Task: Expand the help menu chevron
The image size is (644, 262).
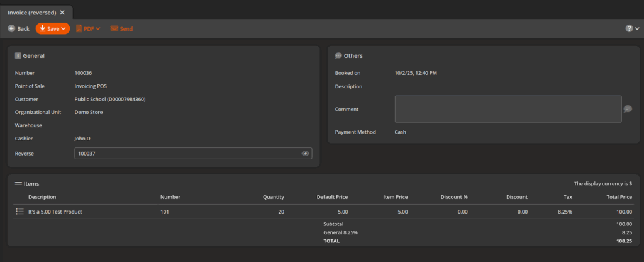Action: (x=637, y=28)
